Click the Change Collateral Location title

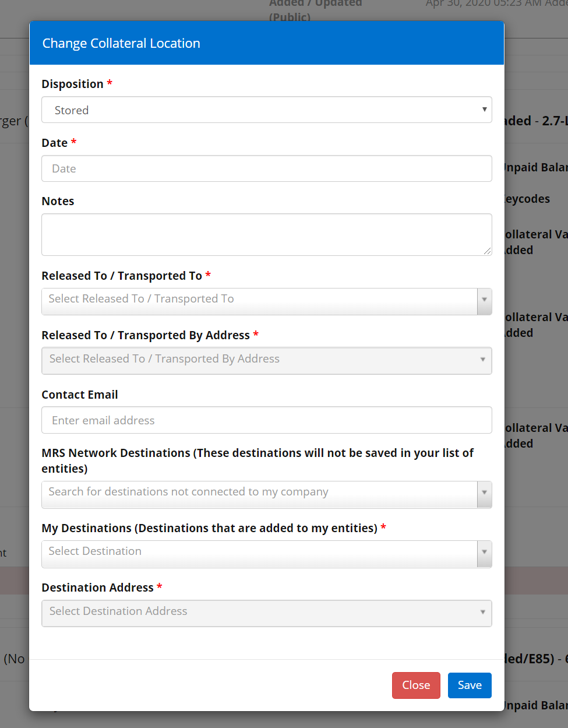click(121, 43)
